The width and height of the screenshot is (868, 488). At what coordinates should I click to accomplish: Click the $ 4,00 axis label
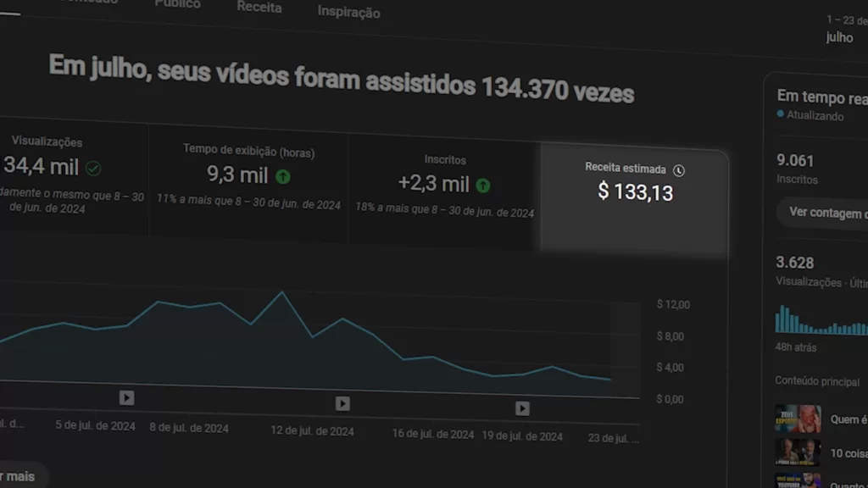670,368
